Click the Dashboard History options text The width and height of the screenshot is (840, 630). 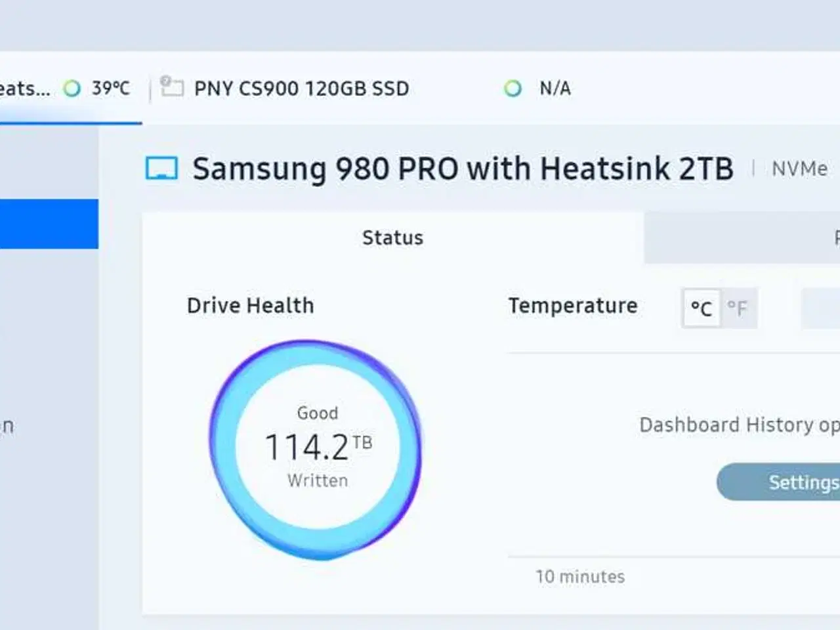tap(735, 425)
